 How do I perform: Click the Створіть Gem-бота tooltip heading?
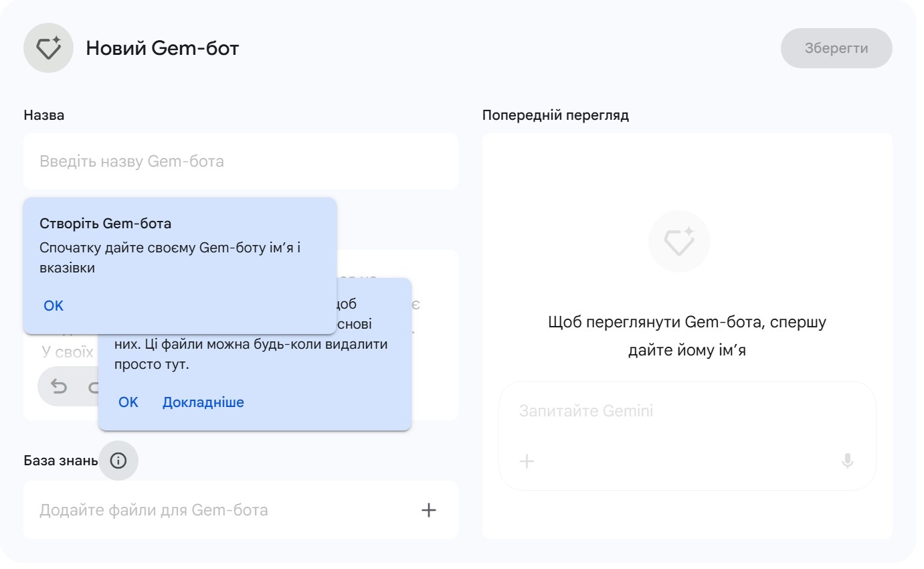(x=106, y=224)
